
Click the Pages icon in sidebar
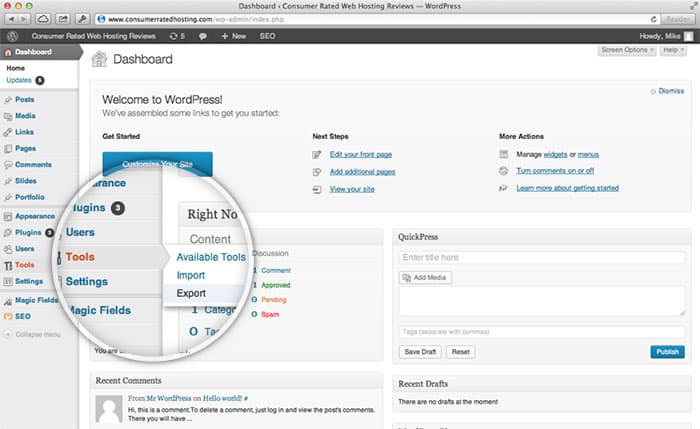pyautogui.click(x=8, y=149)
